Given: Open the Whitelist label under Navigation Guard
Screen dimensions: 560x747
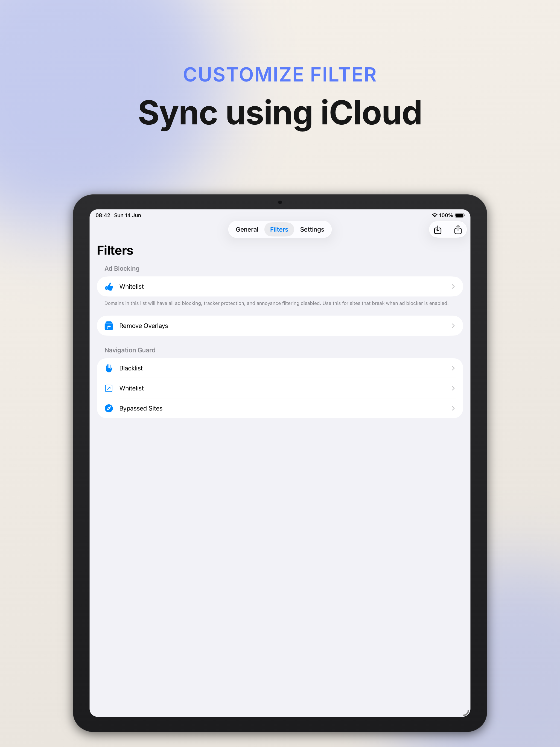Looking at the screenshot, I should (132, 388).
